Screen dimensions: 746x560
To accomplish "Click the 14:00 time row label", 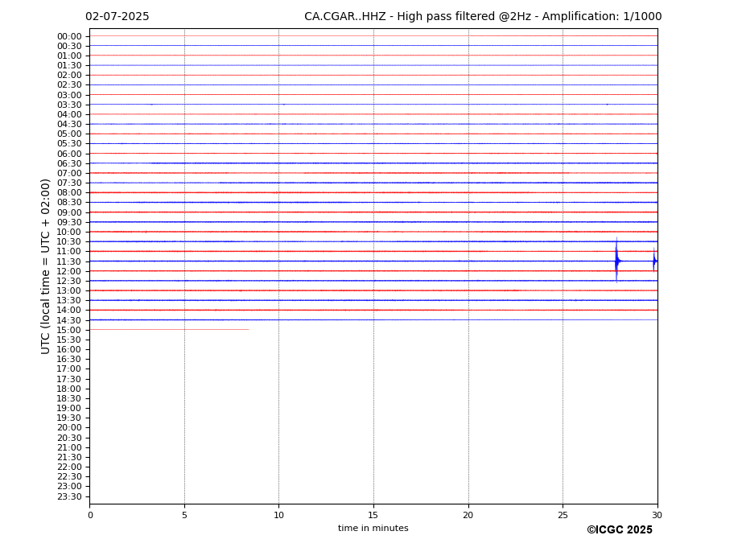I will [69, 311].
